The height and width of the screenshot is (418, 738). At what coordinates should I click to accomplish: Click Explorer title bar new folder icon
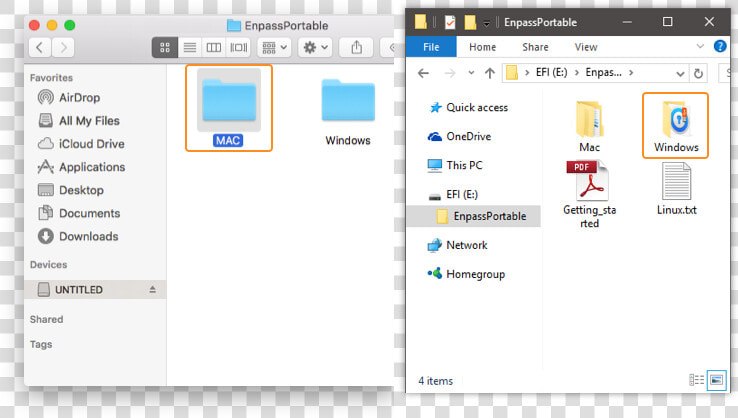point(470,22)
